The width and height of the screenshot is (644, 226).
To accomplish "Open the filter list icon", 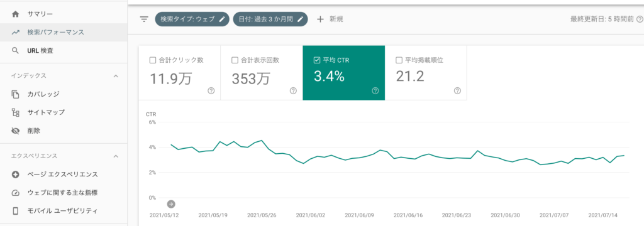I will (144, 19).
